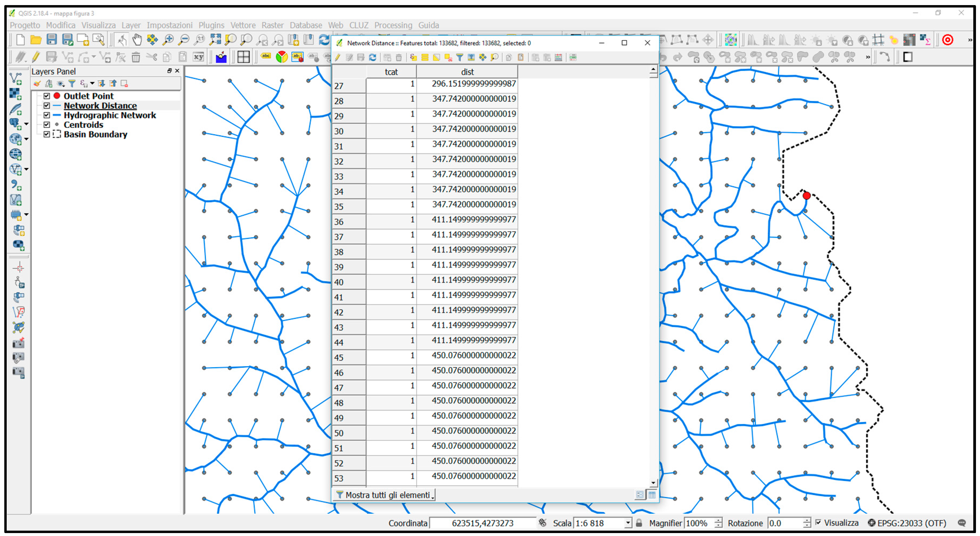Toggle Centroids layer checkbox
980x536 pixels.
pyautogui.click(x=47, y=125)
